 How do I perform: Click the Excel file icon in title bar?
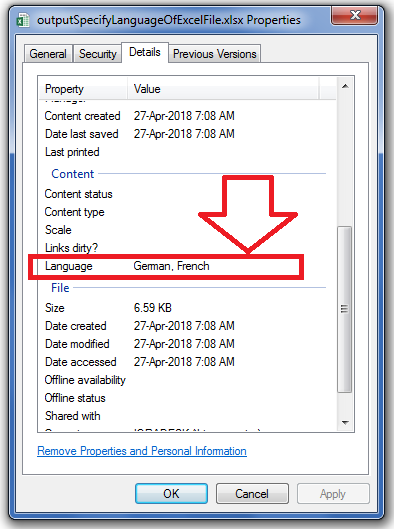click(23, 20)
